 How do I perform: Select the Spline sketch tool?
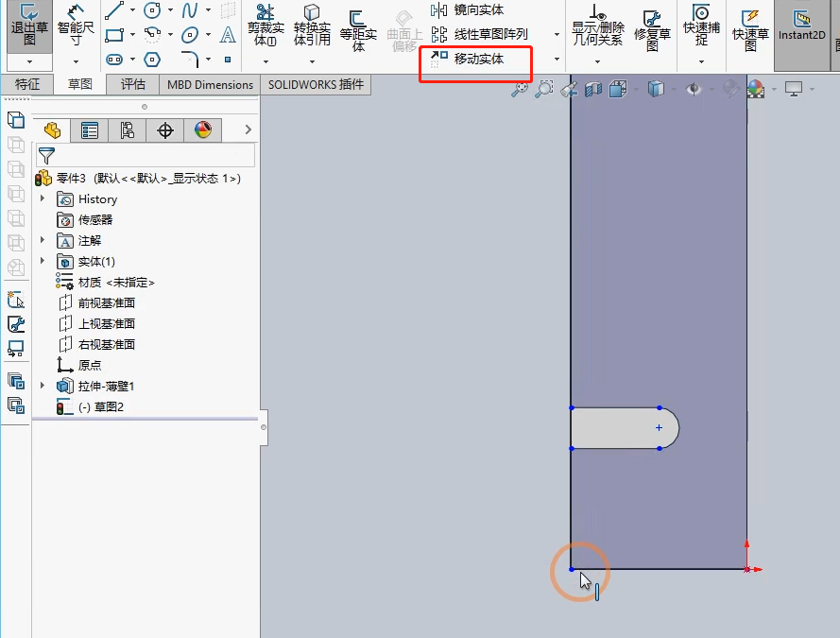(190, 11)
